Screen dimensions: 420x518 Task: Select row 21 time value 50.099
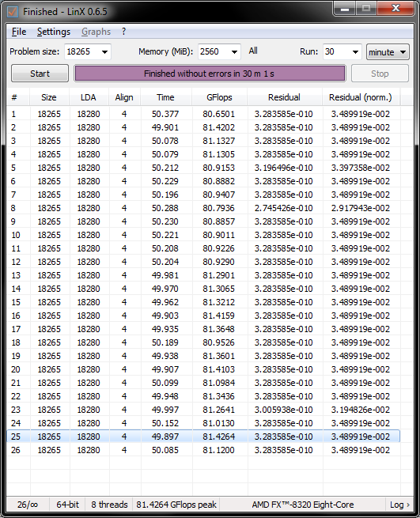[165, 383]
